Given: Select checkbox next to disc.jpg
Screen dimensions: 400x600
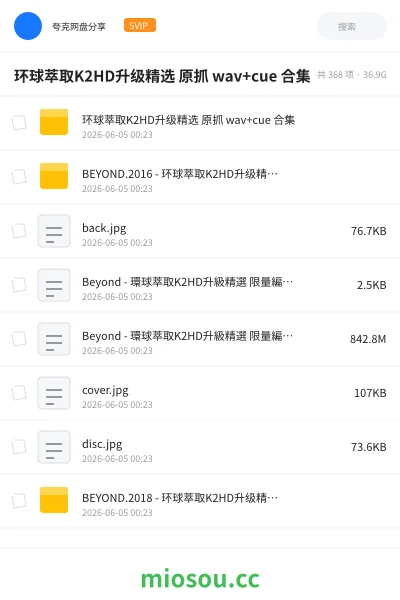Looking at the screenshot, I should tap(19, 447).
